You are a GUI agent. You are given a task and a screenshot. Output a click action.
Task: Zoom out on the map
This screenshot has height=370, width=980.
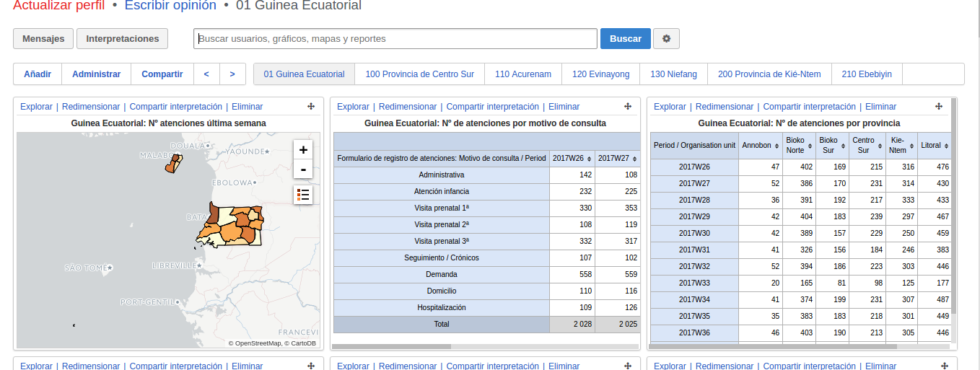pos(303,169)
